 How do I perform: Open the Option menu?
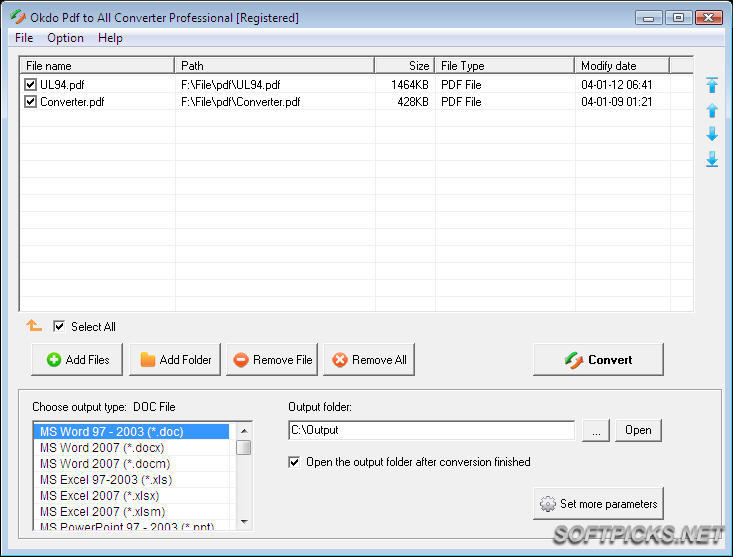pyautogui.click(x=65, y=38)
